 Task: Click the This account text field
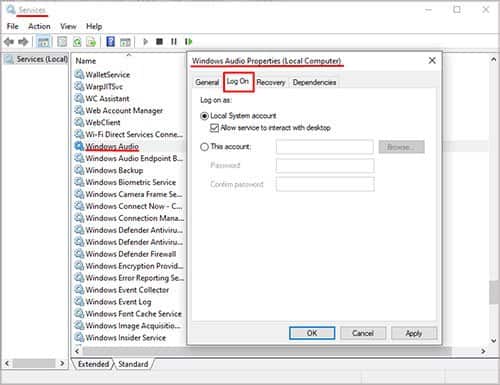(x=325, y=147)
